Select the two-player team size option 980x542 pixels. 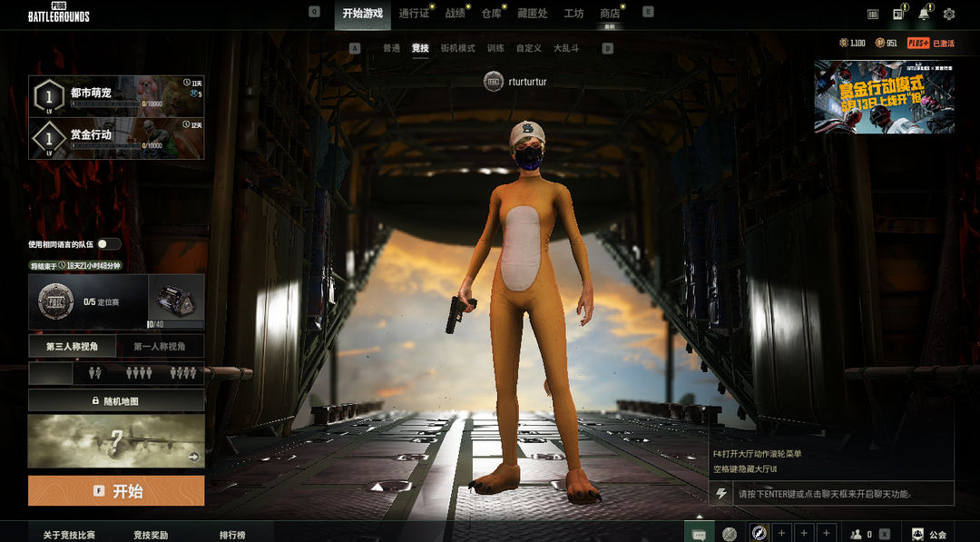[x=95, y=373]
